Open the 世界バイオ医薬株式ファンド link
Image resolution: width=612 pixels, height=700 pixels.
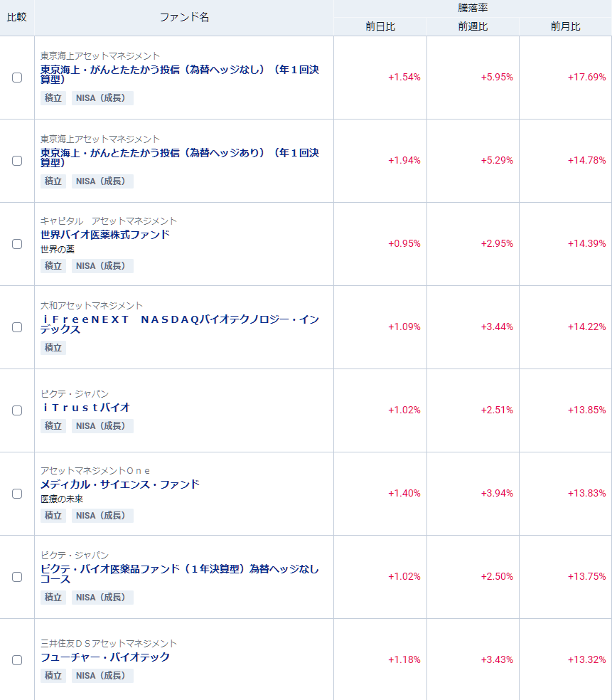[x=105, y=235]
